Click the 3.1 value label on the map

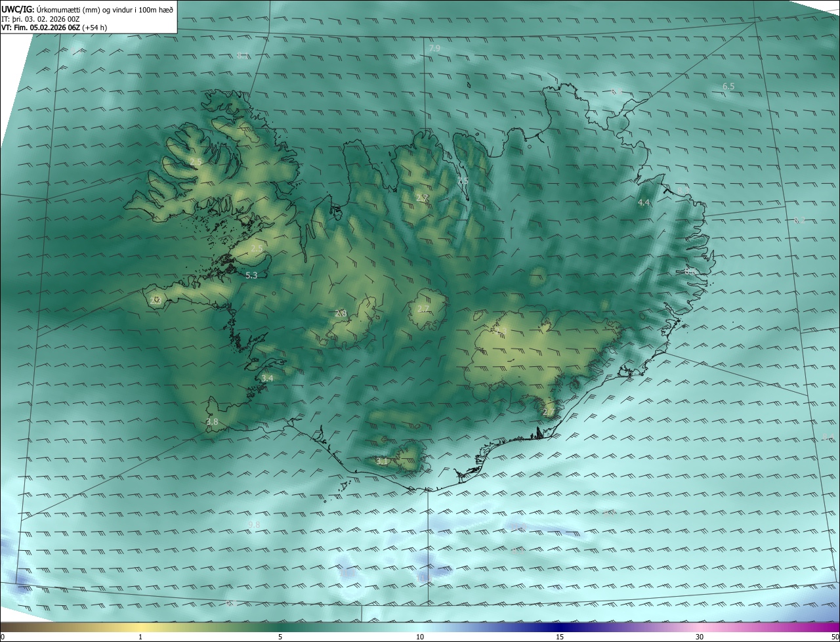tap(383, 461)
